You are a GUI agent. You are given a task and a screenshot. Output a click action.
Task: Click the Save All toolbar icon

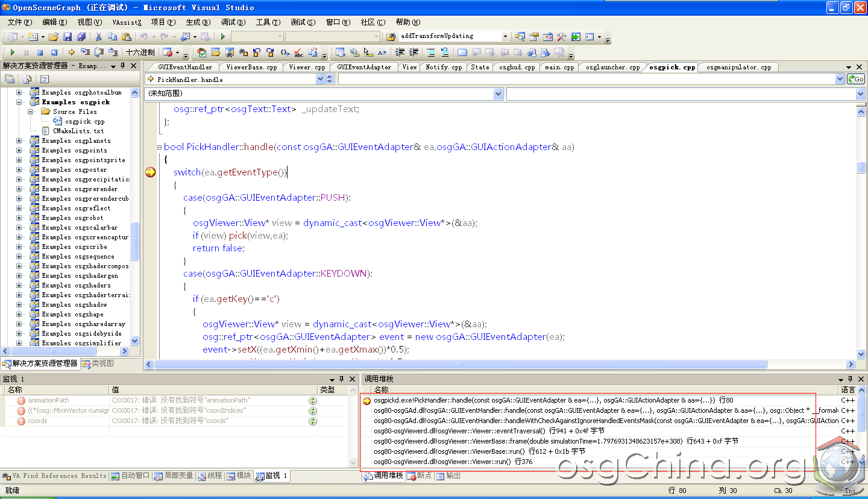(x=81, y=36)
